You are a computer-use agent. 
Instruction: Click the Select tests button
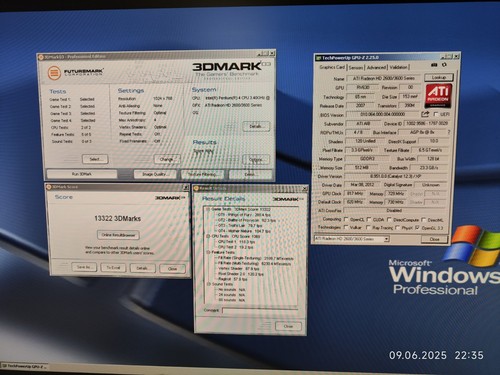pyautogui.click(x=95, y=159)
